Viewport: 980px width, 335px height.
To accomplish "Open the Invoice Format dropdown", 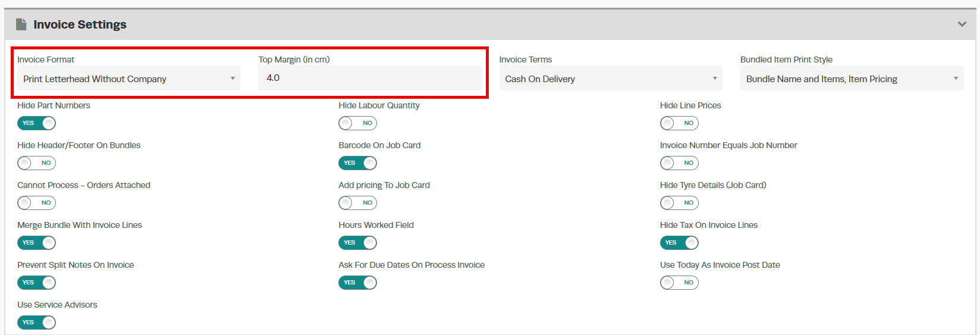I will 128,79.
